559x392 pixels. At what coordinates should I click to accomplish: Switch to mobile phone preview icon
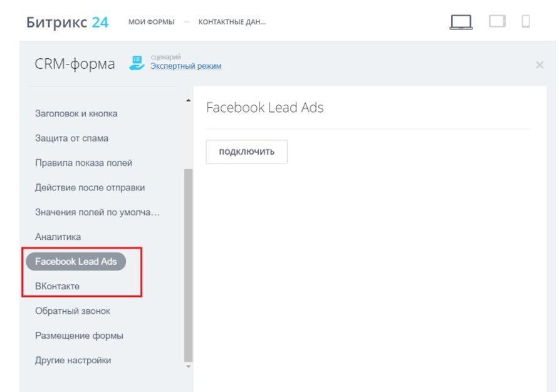click(526, 22)
